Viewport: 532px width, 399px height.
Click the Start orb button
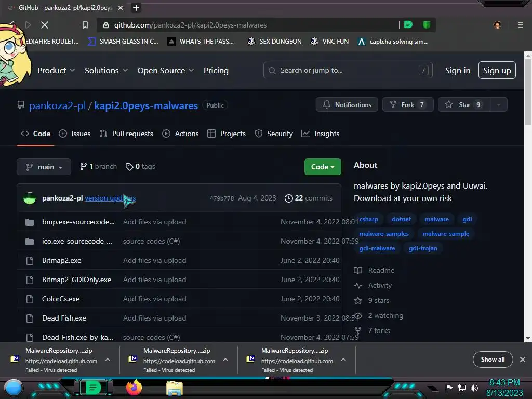pos(13,389)
